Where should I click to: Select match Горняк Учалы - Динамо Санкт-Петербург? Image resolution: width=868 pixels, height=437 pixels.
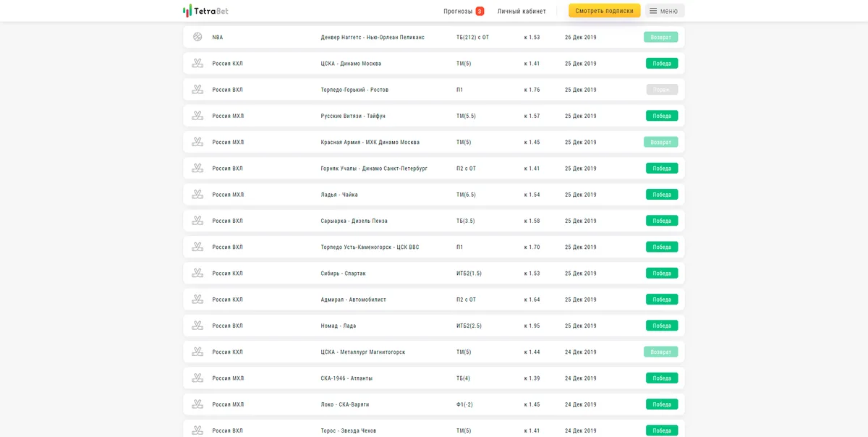click(374, 169)
